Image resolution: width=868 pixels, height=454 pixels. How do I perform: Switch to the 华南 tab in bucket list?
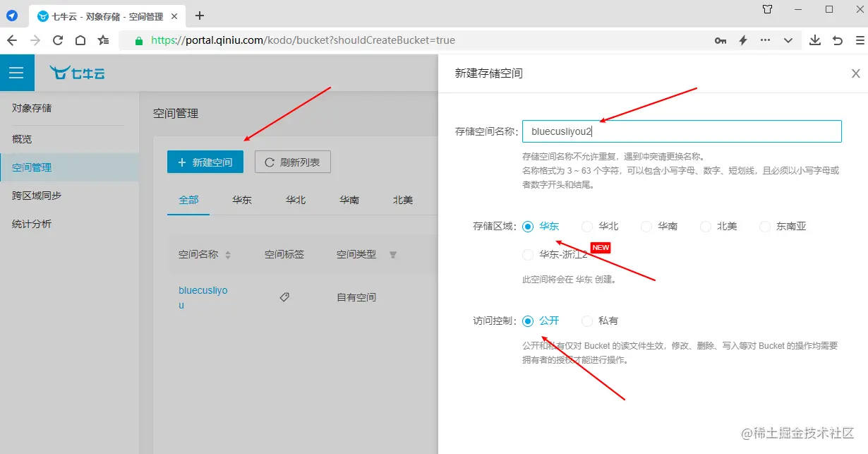coord(349,200)
